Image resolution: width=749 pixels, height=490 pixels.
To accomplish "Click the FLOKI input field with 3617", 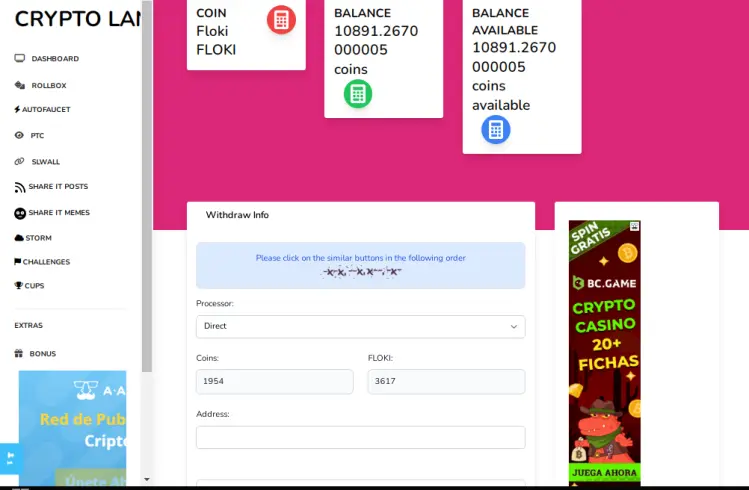I will tap(447, 382).
